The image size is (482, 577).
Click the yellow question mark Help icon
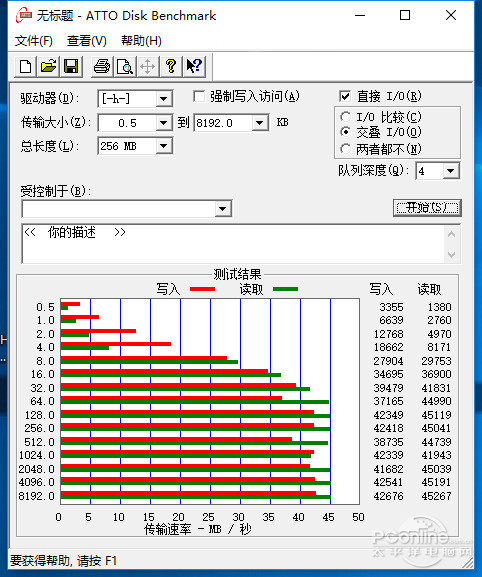coord(171,67)
